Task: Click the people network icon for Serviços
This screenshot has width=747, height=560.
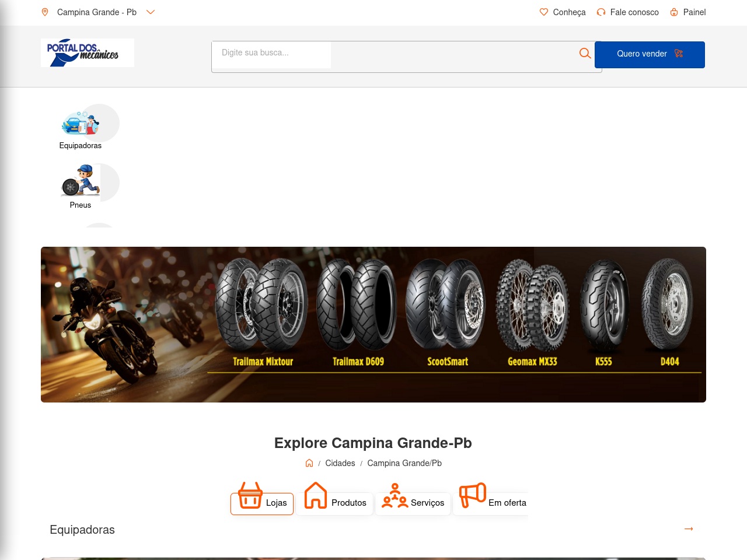Action: (395, 496)
